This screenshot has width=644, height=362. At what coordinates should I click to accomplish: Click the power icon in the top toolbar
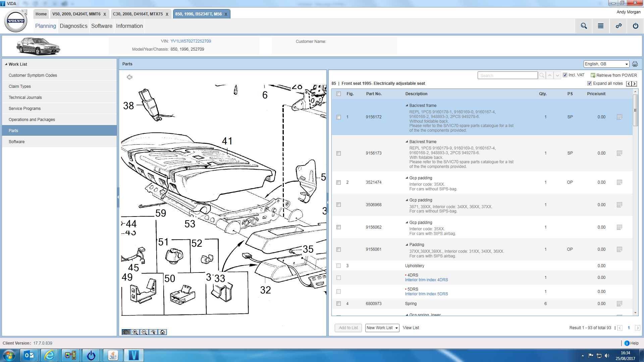pos(636,26)
